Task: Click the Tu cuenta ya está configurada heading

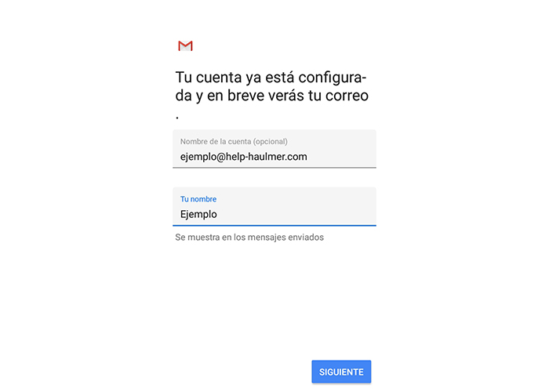Action: click(x=271, y=86)
